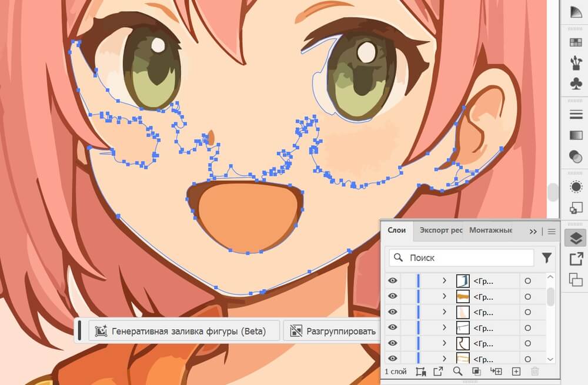
Task: Open the Layers panel hamburger menu
Action: click(x=552, y=232)
